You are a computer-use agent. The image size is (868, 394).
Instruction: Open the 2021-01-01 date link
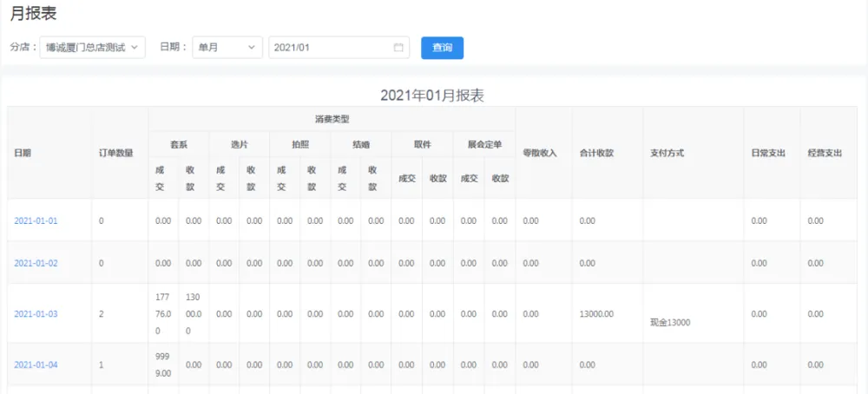point(36,221)
